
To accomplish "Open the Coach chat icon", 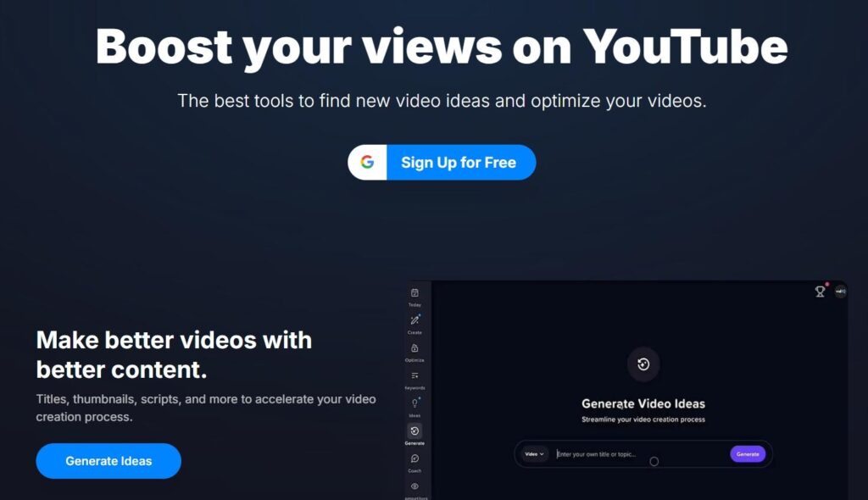I will click(415, 458).
